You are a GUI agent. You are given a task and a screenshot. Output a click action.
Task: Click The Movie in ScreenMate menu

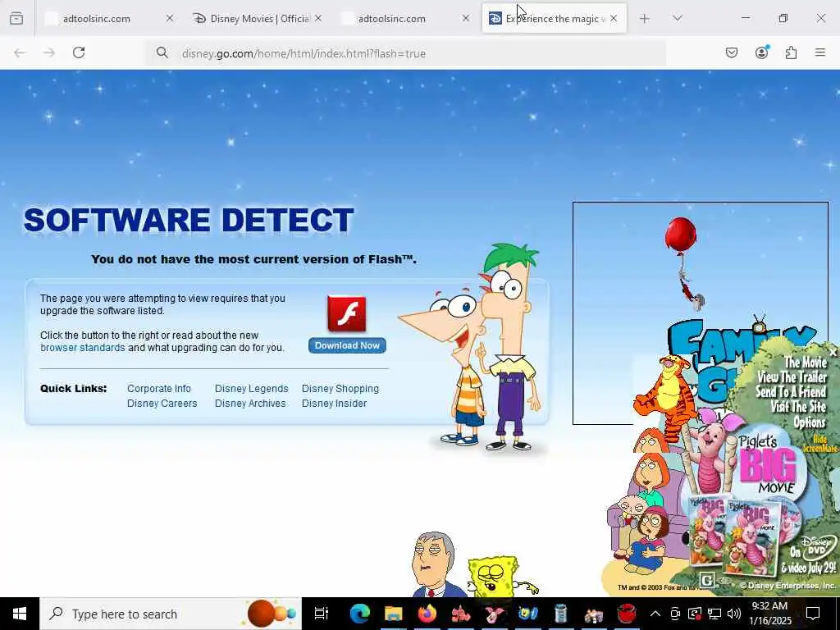(806, 362)
